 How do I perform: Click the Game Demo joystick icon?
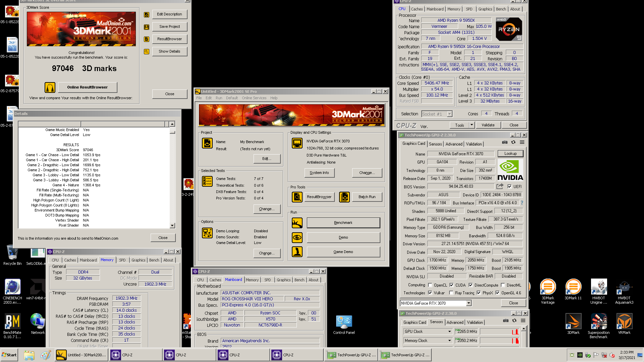coord(297,252)
